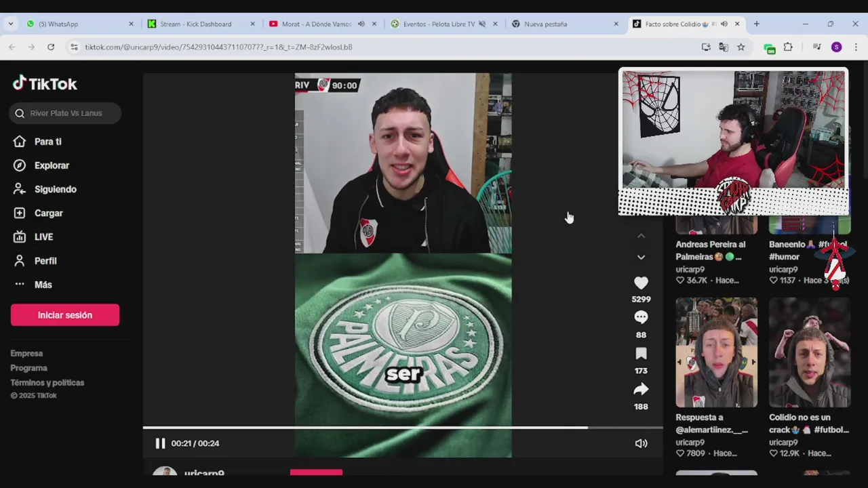Viewport: 868px width, 488px height.
Task: Open Respuesta a @alemartiinez video thumbnail
Action: pos(716,352)
